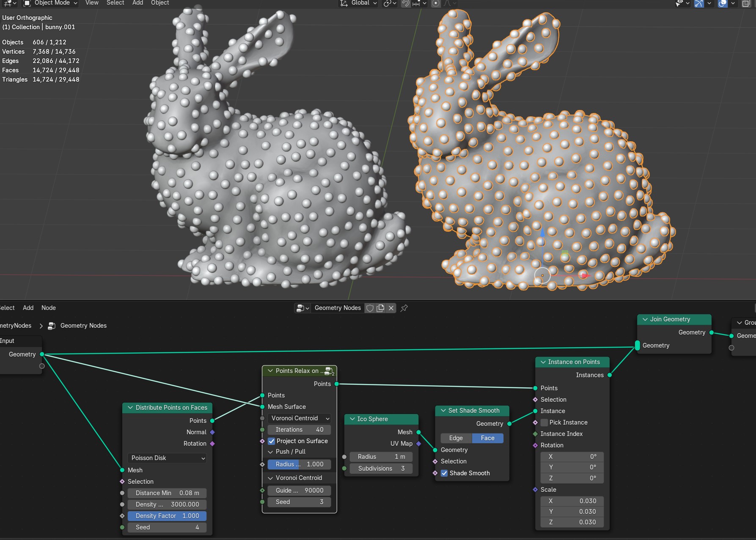Click the Guide field showing 90000
Viewport: 756px width, 540px height.
300,491
